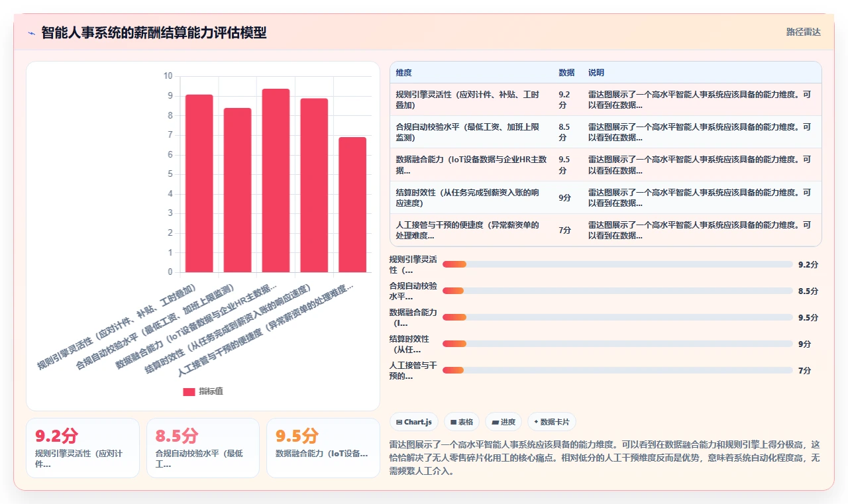Select table row 规则引擎灵活性（应对计件、补贴、工时叠加）
Viewport: 848px width, 504px height.
click(606, 99)
